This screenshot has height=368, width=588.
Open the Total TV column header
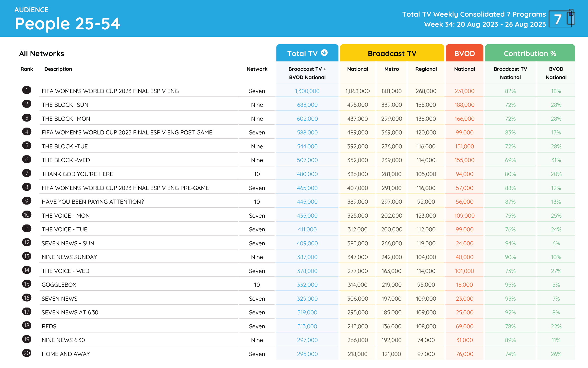(302, 53)
